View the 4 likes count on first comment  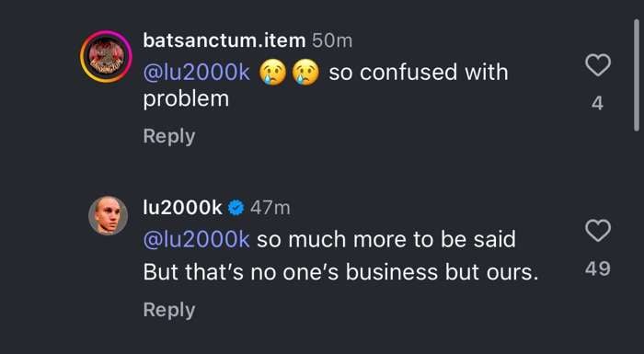tap(598, 103)
